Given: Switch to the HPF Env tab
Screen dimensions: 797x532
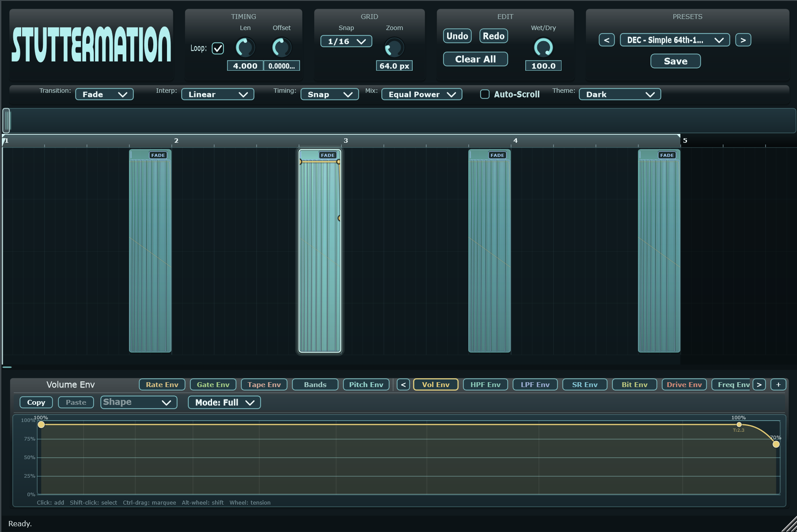Looking at the screenshot, I should click(x=486, y=384).
